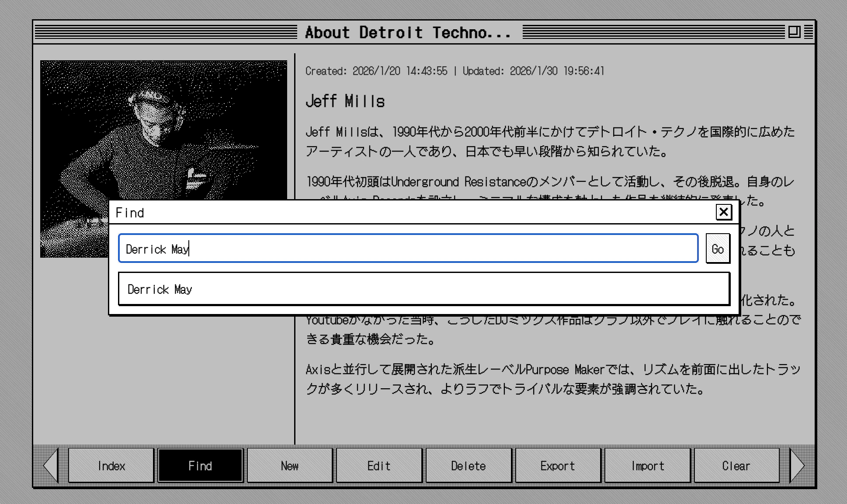Click Delete in the bottom toolbar

pyautogui.click(x=468, y=466)
